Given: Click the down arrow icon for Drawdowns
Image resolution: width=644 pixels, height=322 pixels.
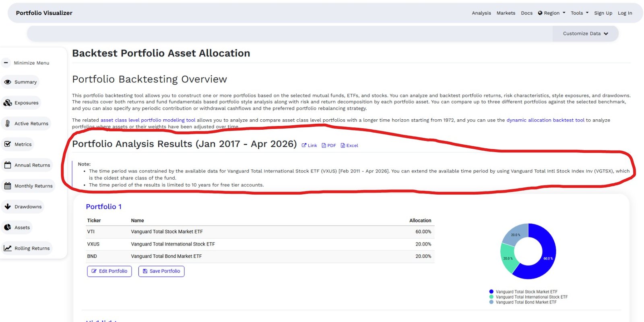Looking at the screenshot, I should (x=8, y=207).
